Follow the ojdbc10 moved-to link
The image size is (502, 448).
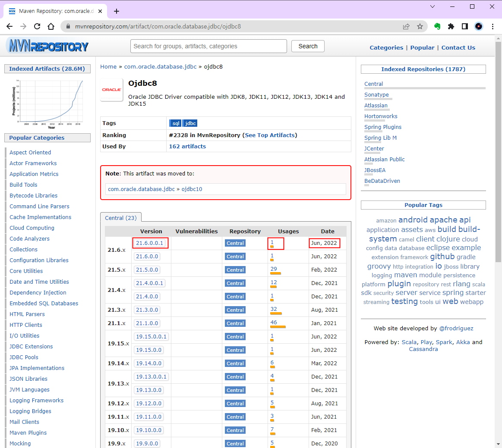click(x=192, y=189)
